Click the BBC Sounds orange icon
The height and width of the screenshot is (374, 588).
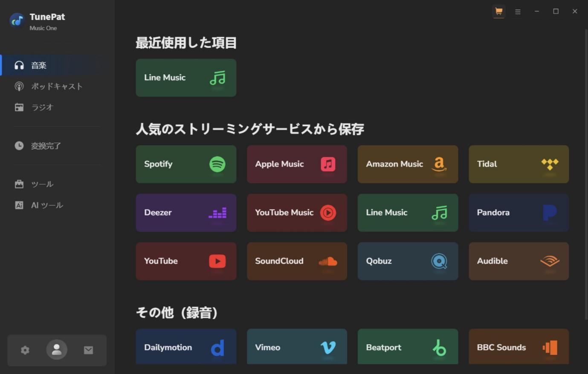coord(550,348)
